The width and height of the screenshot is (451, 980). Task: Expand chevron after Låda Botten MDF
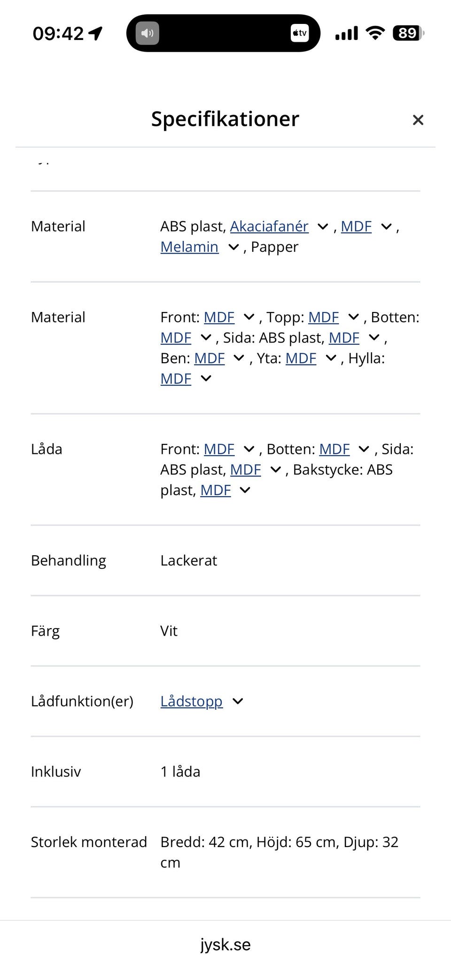[364, 450]
